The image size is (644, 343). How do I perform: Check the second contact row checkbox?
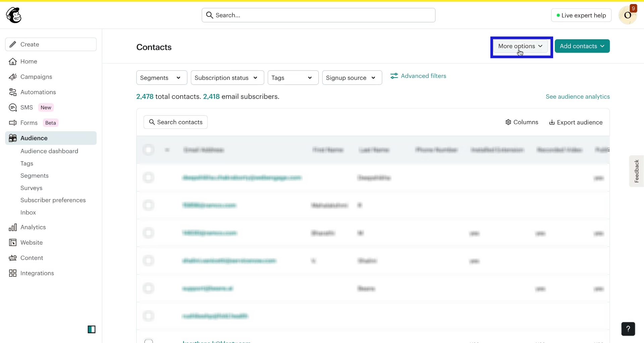pyautogui.click(x=149, y=205)
